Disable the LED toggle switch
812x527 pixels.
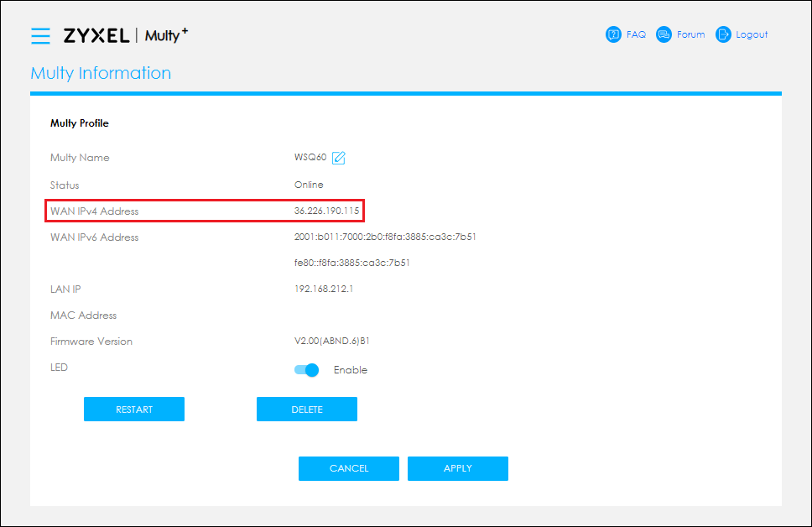pos(306,370)
